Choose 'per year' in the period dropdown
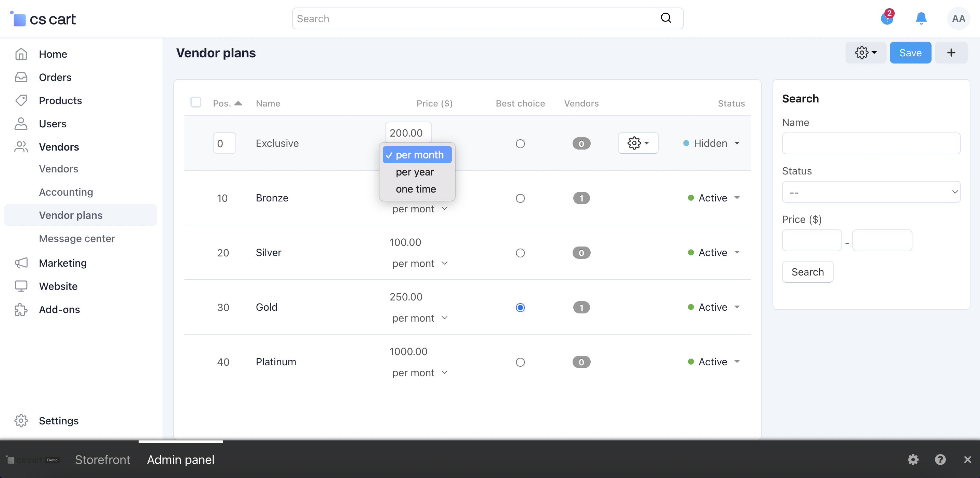Image resolution: width=980 pixels, height=478 pixels. (415, 172)
